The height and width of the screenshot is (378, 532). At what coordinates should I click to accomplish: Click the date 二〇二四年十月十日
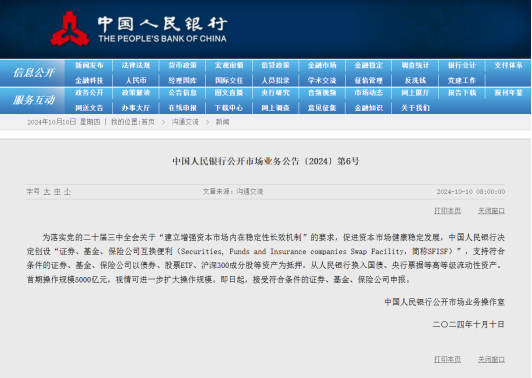(x=469, y=325)
